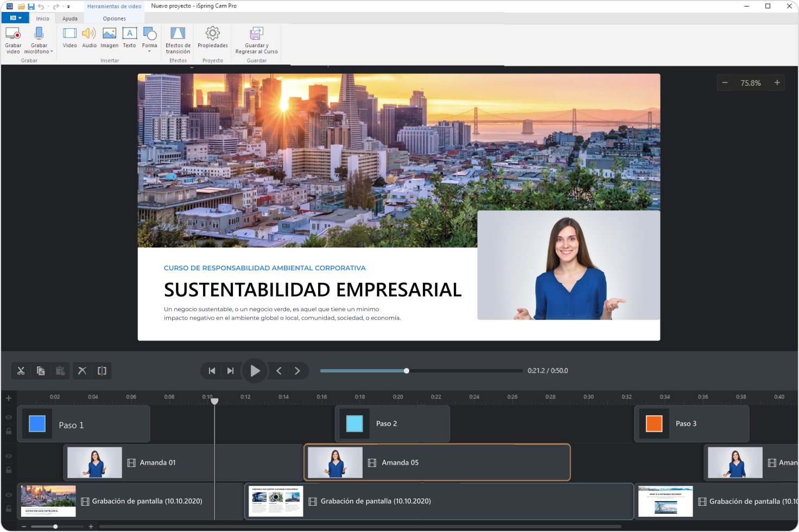Toggle visibility of the Amanda video track
Viewport: 799px width, 532px height.
[9, 456]
